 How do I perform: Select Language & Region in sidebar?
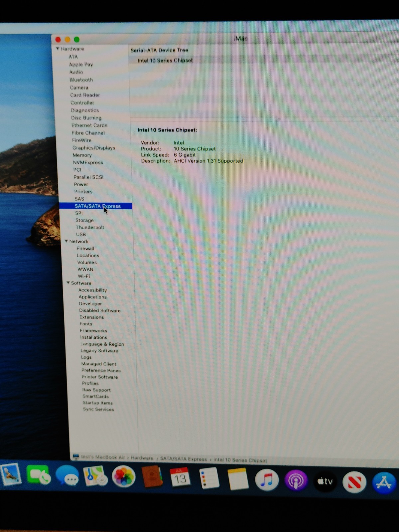102,344
